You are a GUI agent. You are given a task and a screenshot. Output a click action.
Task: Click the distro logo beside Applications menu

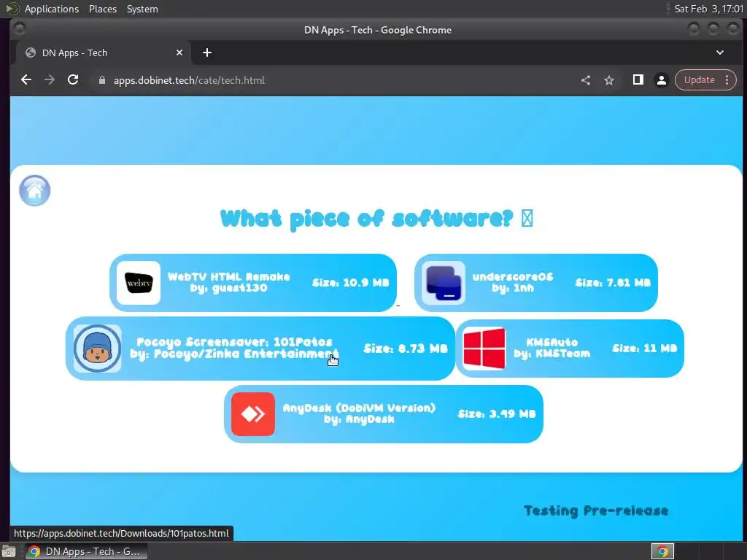(x=12, y=9)
